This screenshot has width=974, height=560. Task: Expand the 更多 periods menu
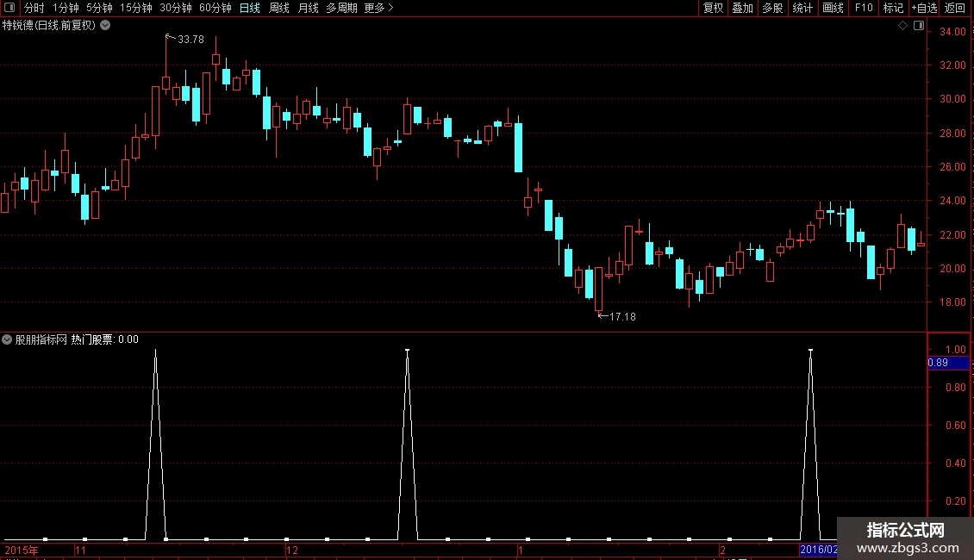tap(378, 8)
